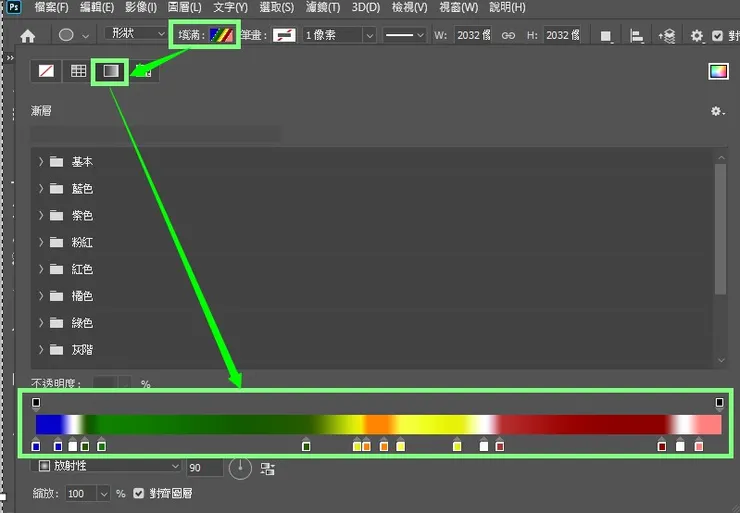The image size is (740, 513).
Task: Open the 圖層(L) menu
Action: click(x=185, y=8)
